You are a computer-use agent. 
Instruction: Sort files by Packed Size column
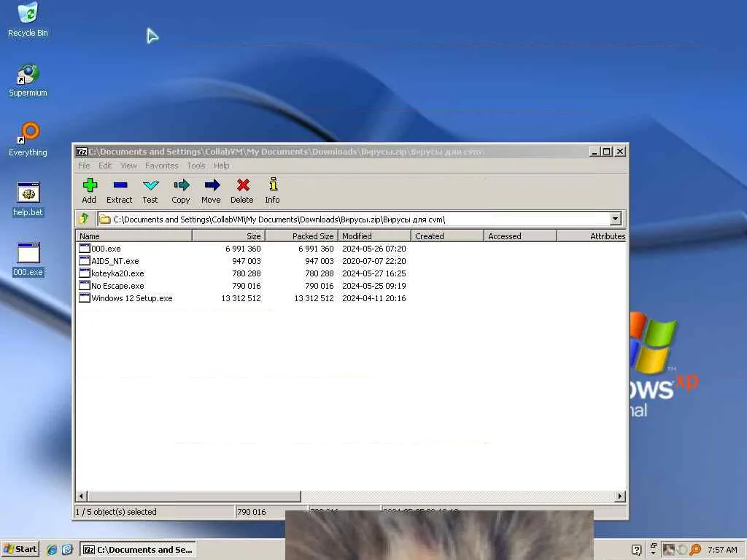click(301, 236)
